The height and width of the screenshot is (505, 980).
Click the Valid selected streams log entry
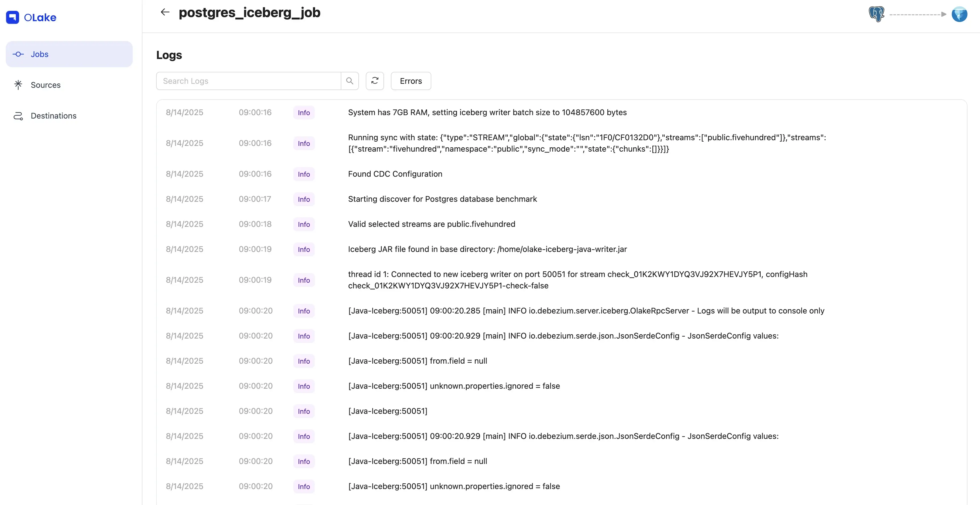[431, 224]
